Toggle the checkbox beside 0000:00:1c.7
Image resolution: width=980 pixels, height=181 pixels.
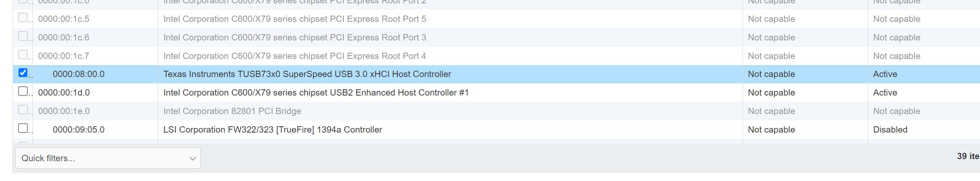click(23, 55)
